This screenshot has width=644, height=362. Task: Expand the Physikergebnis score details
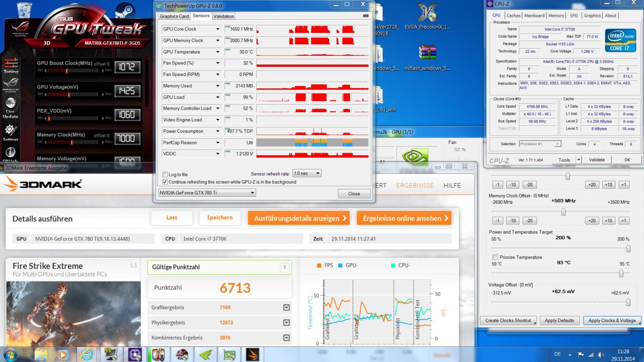(x=287, y=323)
